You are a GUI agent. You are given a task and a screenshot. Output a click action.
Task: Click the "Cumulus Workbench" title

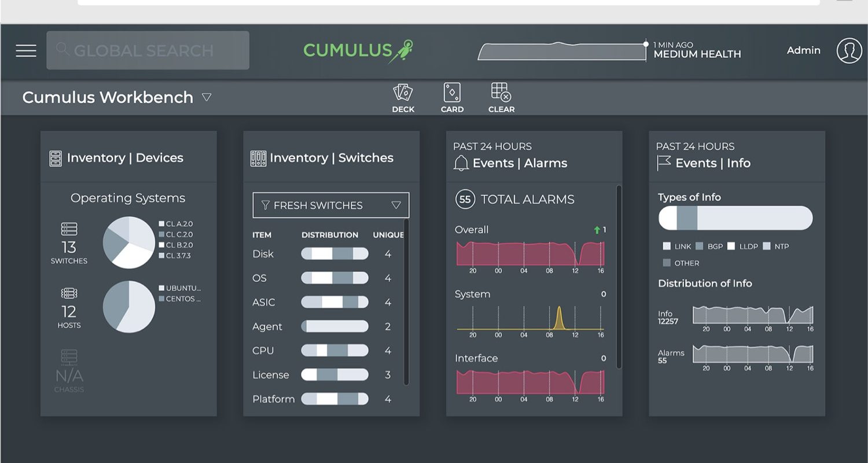(108, 97)
